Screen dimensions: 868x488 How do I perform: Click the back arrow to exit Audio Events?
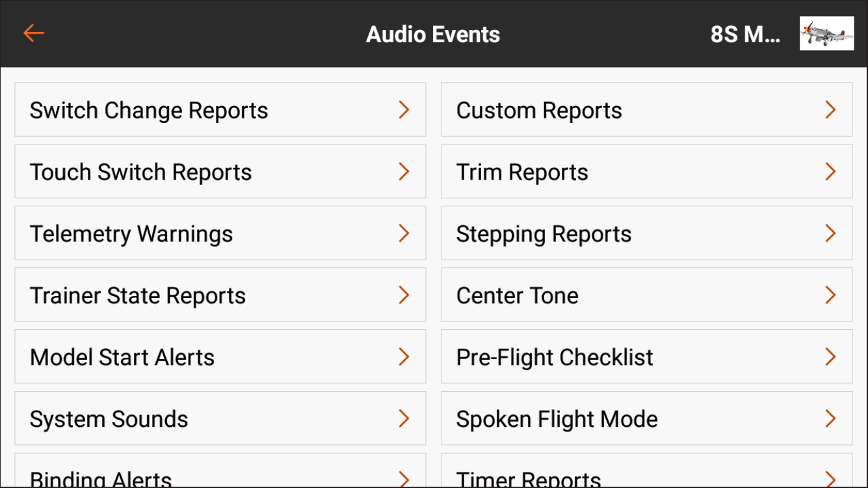click(34, 33)
